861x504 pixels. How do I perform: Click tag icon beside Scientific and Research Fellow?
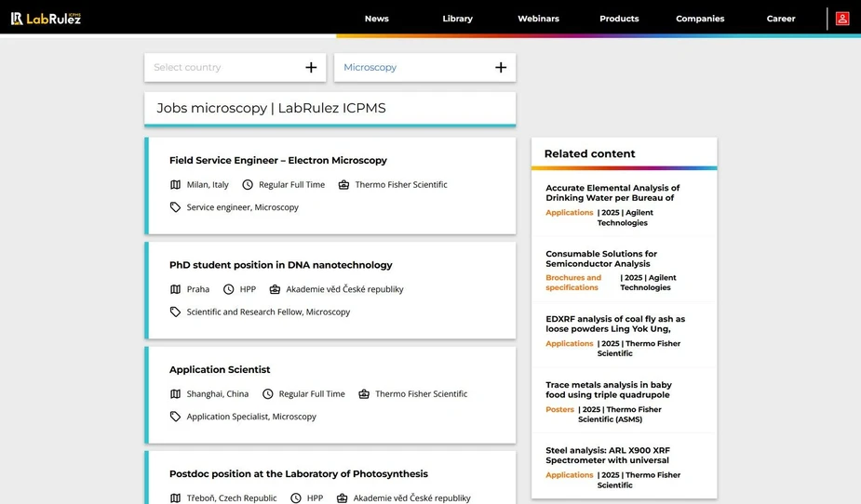(175, 312)
